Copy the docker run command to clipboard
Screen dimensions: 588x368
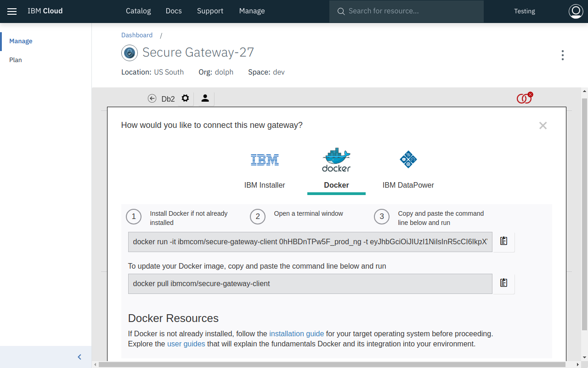[503, 241]
